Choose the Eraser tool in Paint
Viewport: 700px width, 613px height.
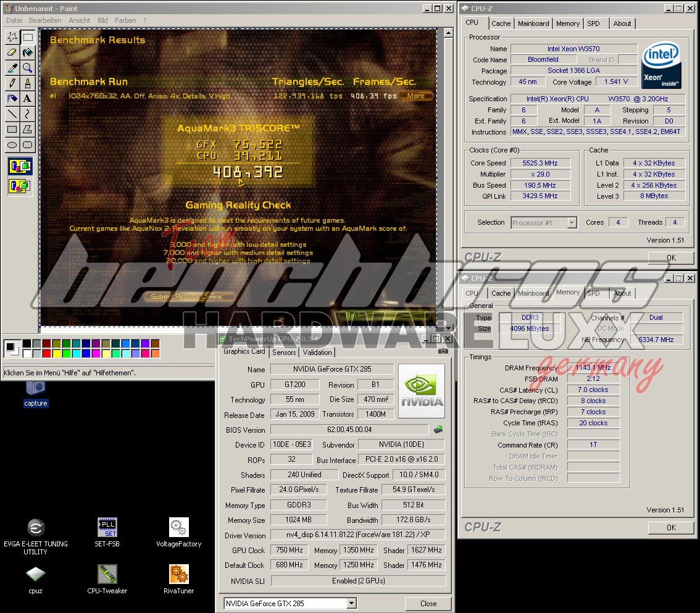(12, 52)
